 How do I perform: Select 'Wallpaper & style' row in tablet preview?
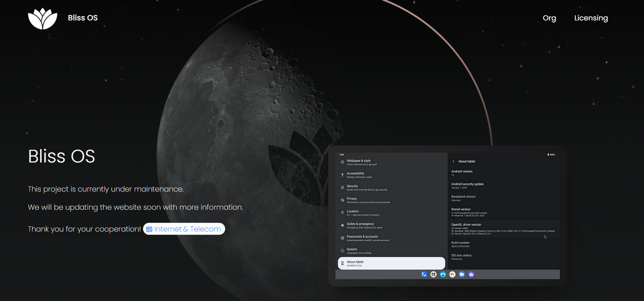391,162
